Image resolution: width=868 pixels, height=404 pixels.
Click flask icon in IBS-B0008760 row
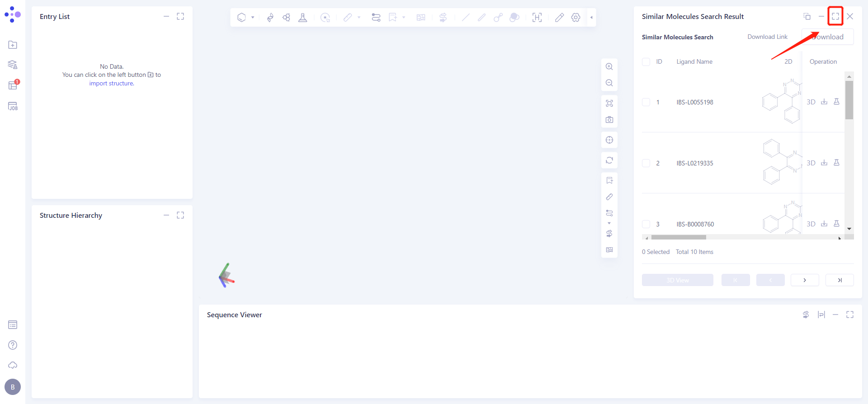836,224
